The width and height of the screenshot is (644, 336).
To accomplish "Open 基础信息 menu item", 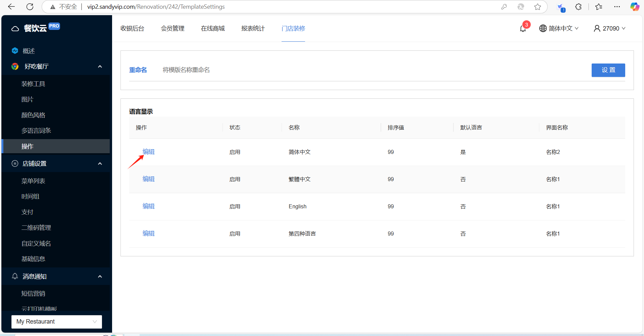I will [33, 259].
